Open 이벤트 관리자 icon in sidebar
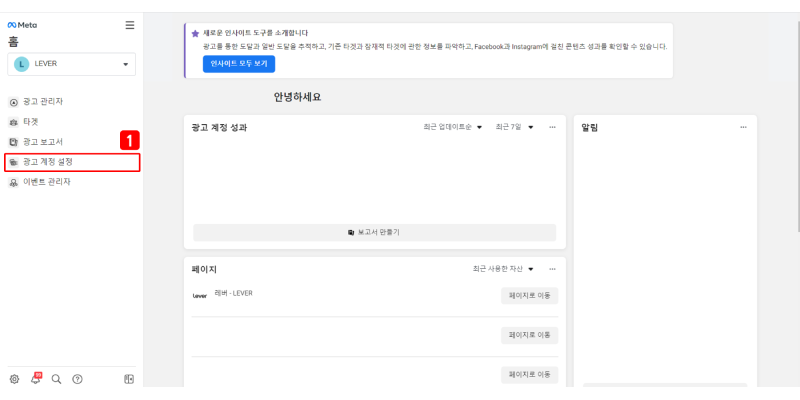 14,183
